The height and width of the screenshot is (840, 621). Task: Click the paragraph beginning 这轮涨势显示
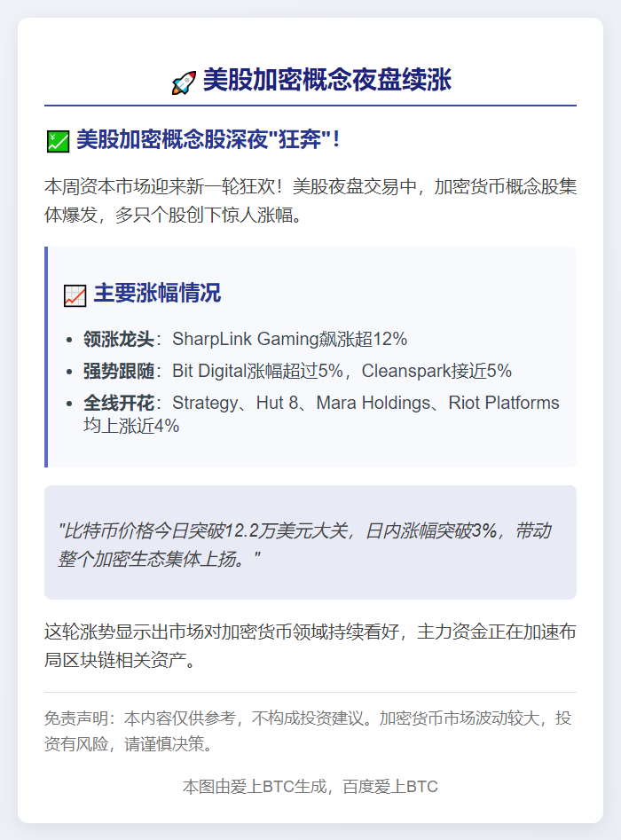[310, 646]
